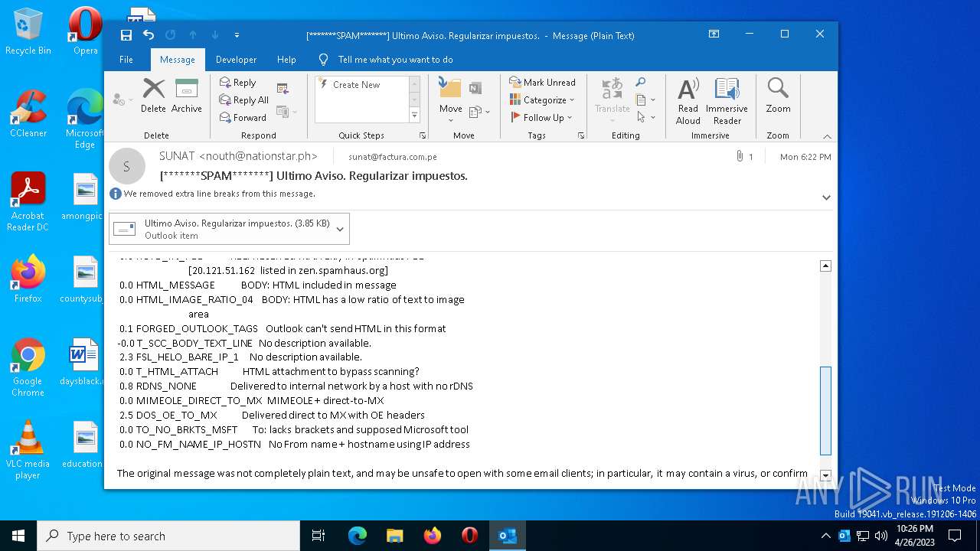This screenshot has height=551, width=980.
Task: Open the Tags dialog launcher
Action: point(581,135)
